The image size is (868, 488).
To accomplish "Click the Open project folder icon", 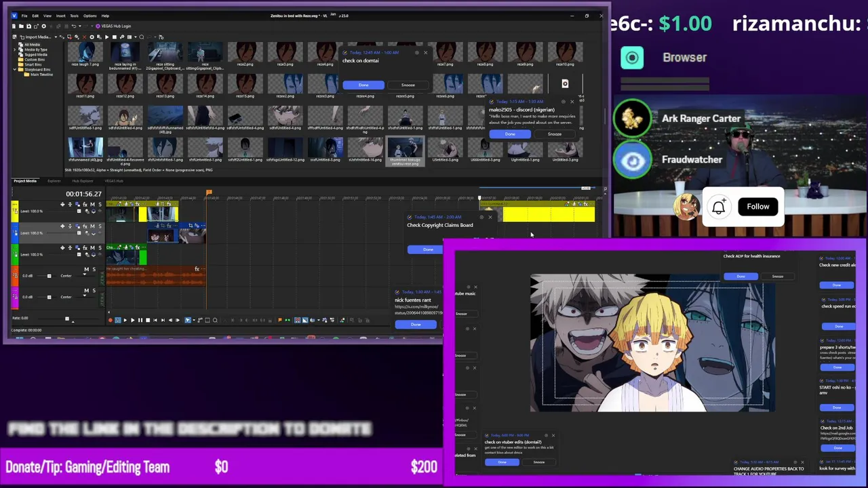I will tap(21, 26).
